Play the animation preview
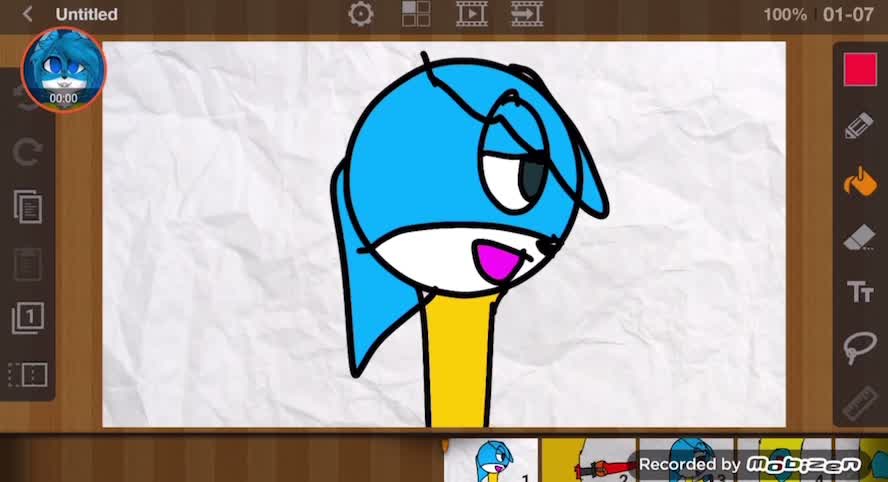 [472, 14]
